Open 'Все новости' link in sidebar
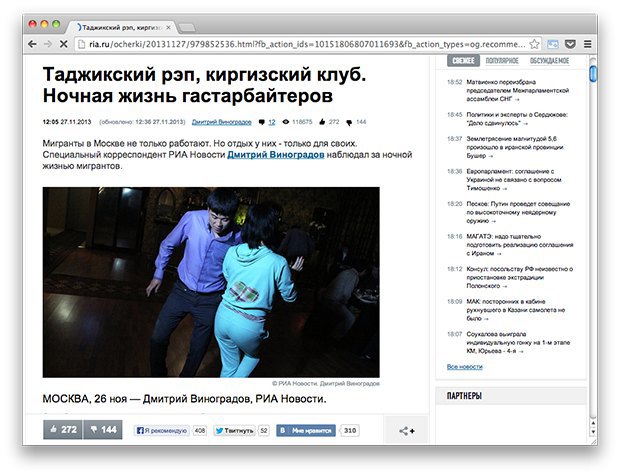The image size is (620, 476). click(x=464, y=366)
